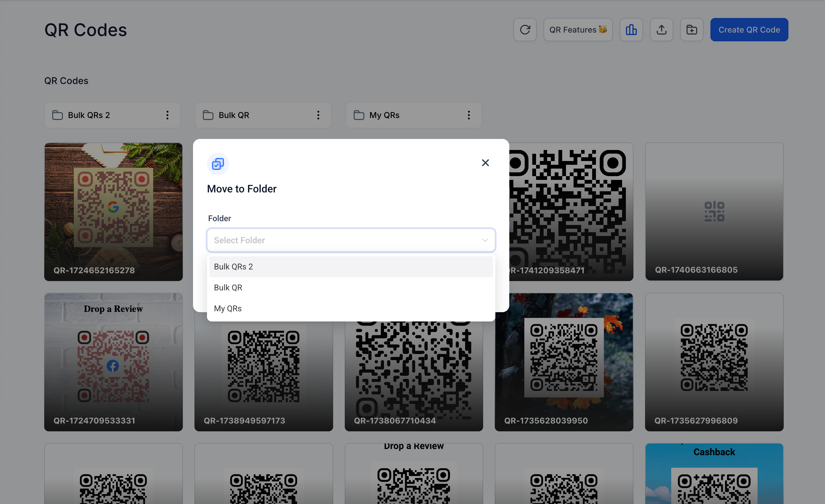Click the Move to Folder copy icon
The width and height of the screenshot is (825, 504).
[x=218, y=164]
